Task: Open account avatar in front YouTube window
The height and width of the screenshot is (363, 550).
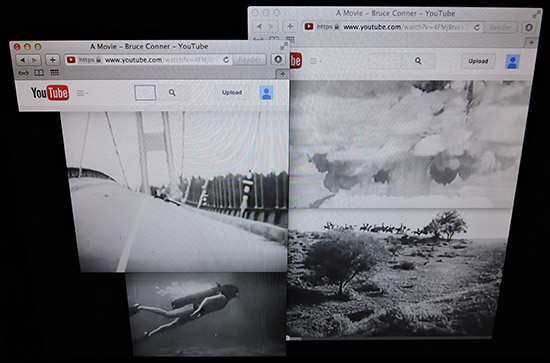Action: pyautogui.click(x=266, y=93)
